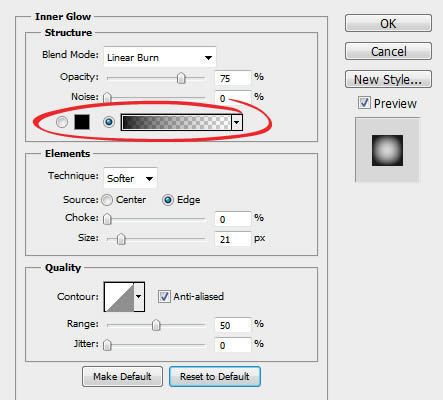Image resolution: width=443 pixels, height=400 pixels.
Task: Click Make Default button
Action: coord(122,377)
